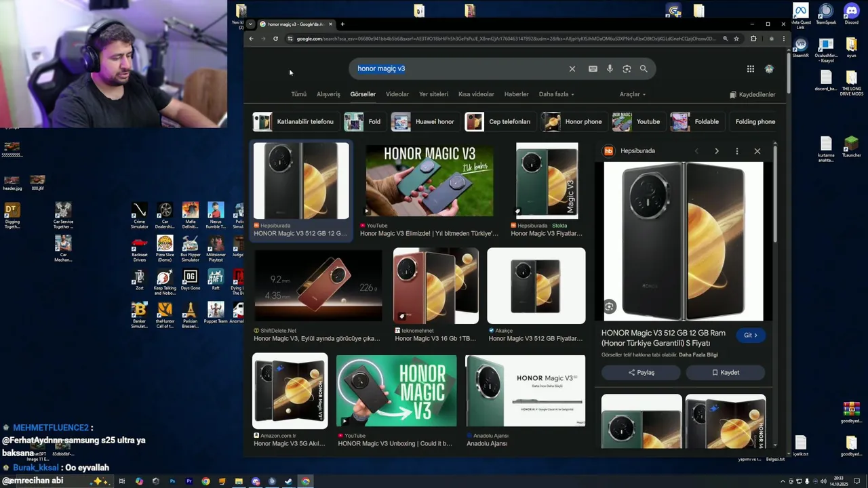Click the Git button in preview
This screenshot has height=488, width=868.
[750, 335]
